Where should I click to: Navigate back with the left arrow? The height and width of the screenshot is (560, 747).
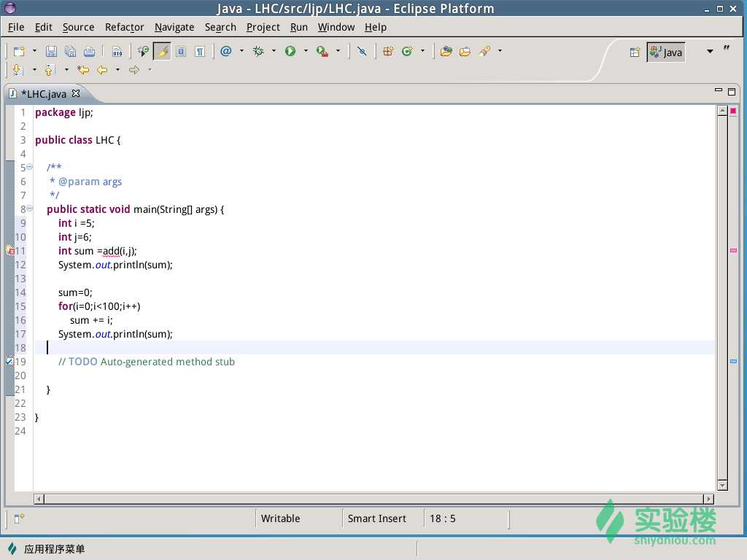click(102, 70)
